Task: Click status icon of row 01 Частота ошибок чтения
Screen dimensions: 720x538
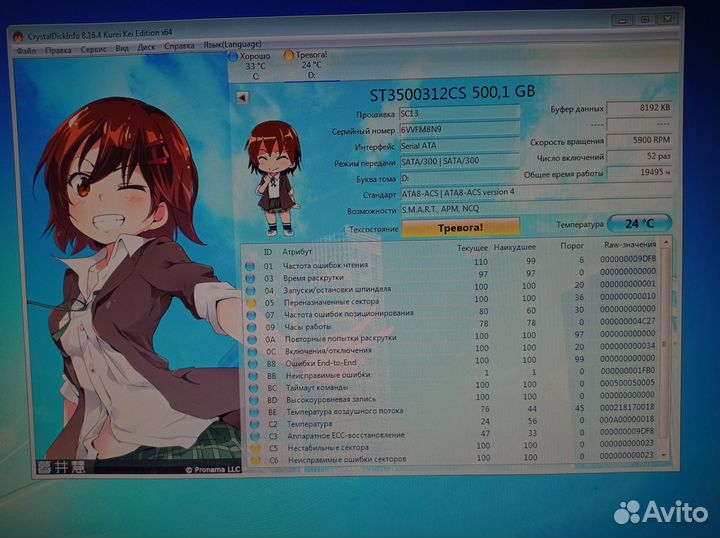Action: point(250,266)
